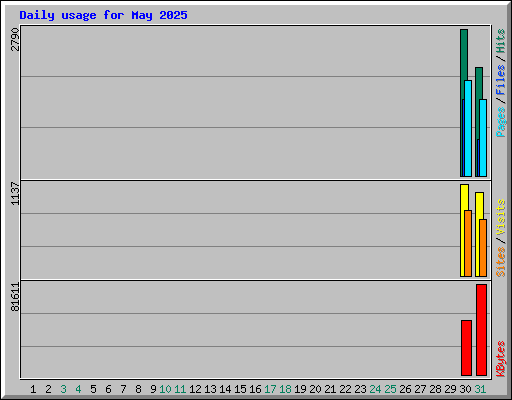Select the Pages legend label

tap(500, 122)
